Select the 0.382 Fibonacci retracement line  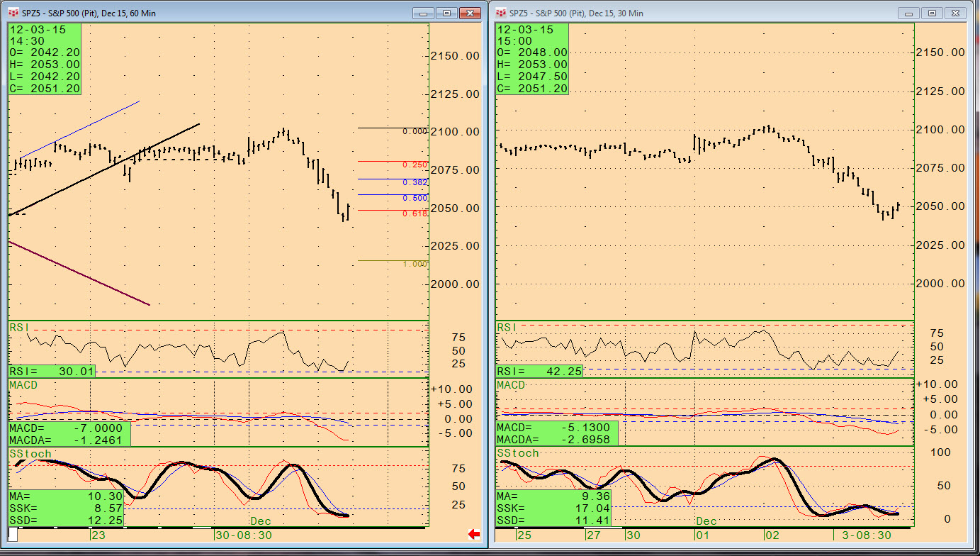pyautogui.click(x=383, y=179)
